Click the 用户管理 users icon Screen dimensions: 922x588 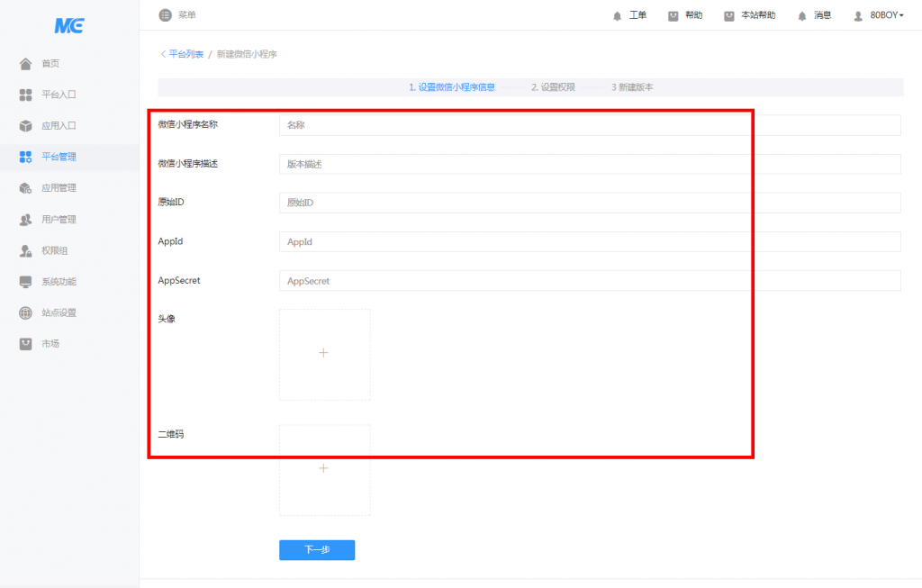click(x=25, y=220)
